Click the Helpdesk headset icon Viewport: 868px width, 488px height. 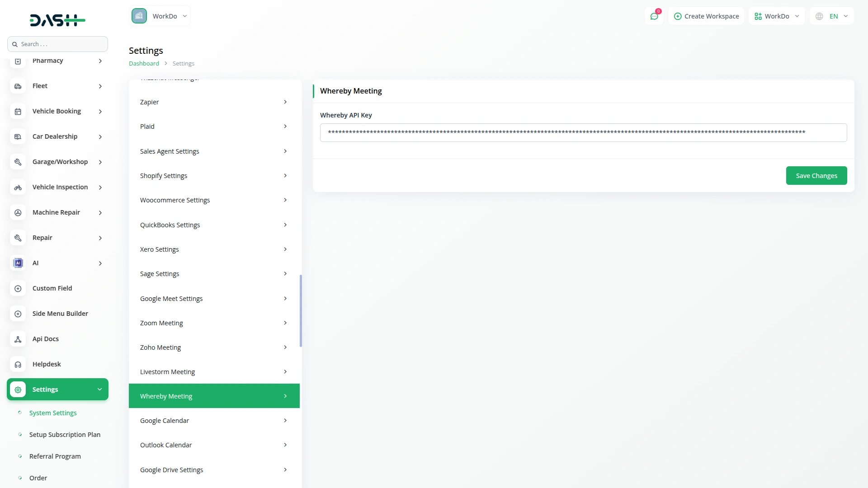[x=18, y=364]
